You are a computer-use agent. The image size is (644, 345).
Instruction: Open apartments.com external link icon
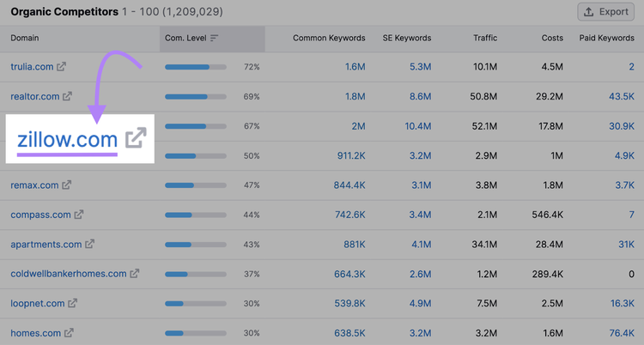[89, 245]
